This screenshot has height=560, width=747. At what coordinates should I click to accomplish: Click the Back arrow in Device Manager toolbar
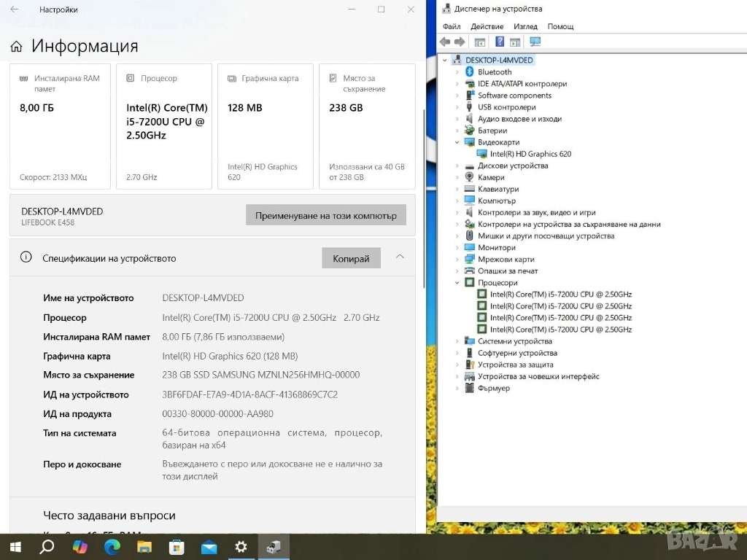coord(445,42)
